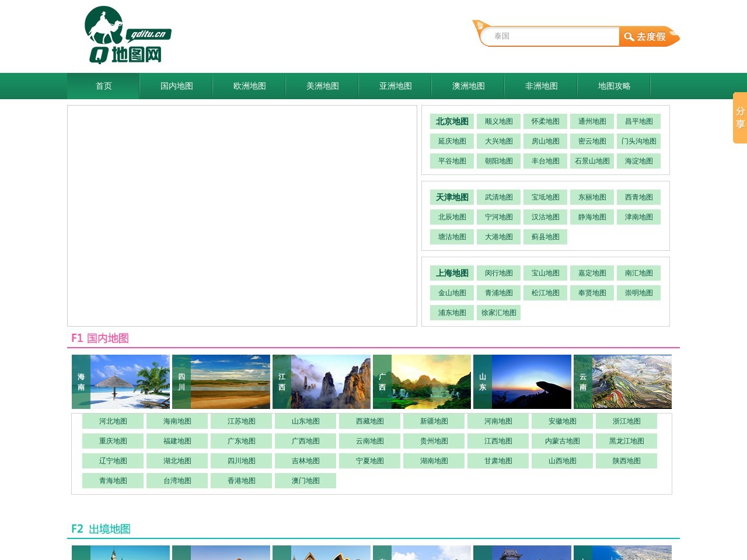Open the 武清地图 link
This screenshot has height=560, width=747.
498,197
